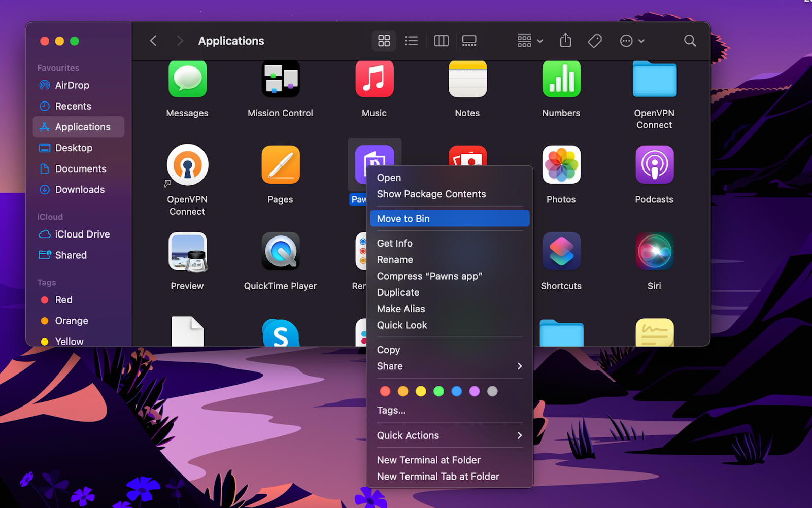Open the OpenVPN Connect folder icon

(655, 79)
